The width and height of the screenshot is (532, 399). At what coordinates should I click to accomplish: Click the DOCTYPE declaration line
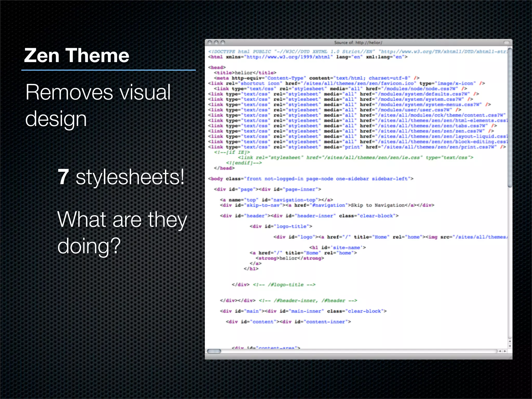coord(358,51)
